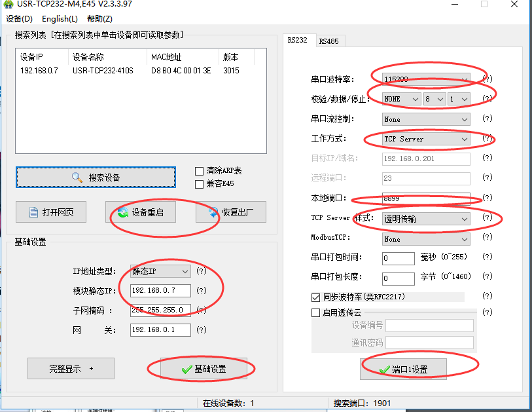
Task: Uncheck 同步波特率(类RFC2217) option
Action: pyautogui.click(x=317, y=297)
